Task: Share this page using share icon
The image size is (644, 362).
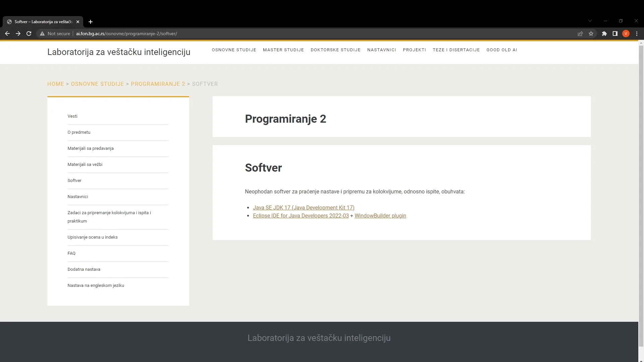Action: pos(580,34)
